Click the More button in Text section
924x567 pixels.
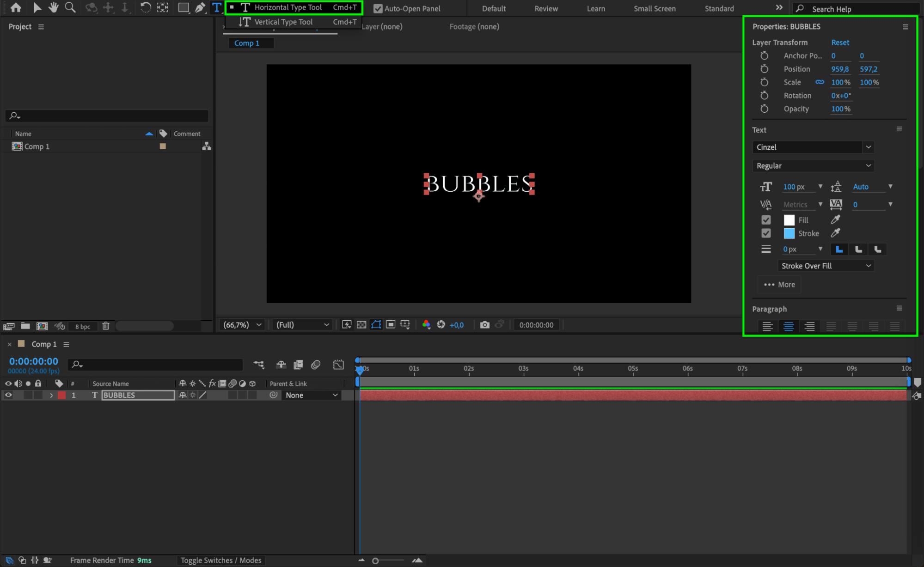click(779, 285)
